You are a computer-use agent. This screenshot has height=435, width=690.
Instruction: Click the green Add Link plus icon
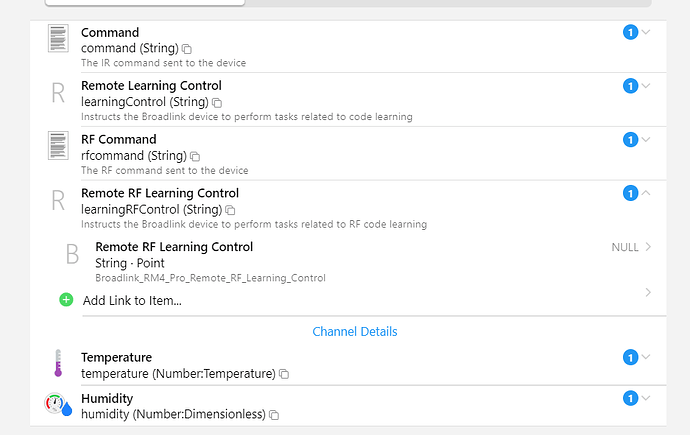tap(66, 299)
